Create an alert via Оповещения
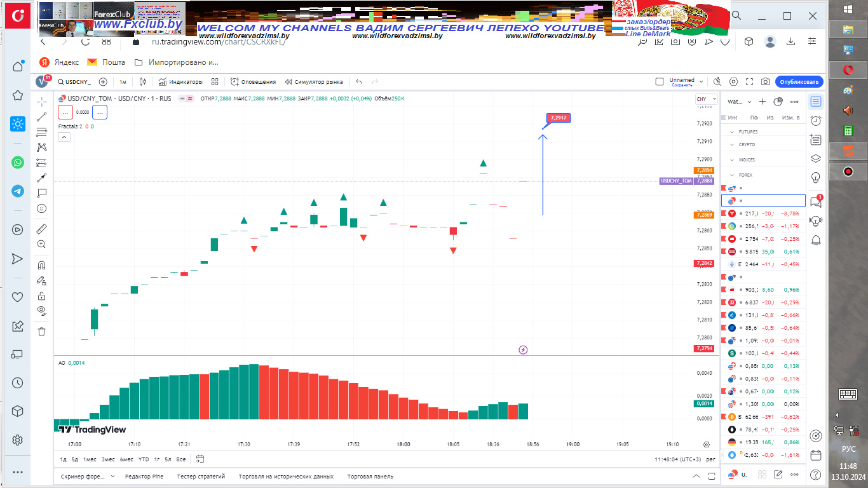This screenshot has height=488, width=868. 253,82
